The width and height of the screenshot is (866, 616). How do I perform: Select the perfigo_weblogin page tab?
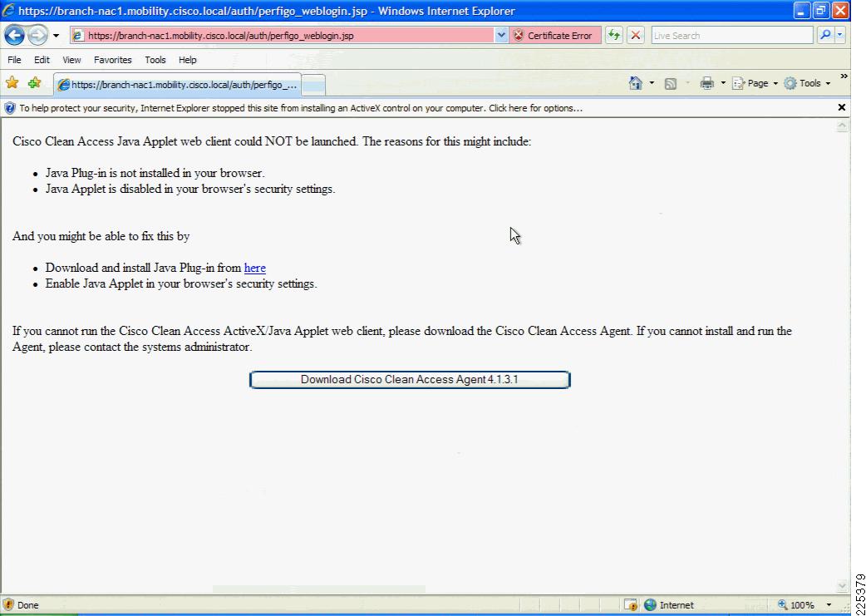pos(178,85)
